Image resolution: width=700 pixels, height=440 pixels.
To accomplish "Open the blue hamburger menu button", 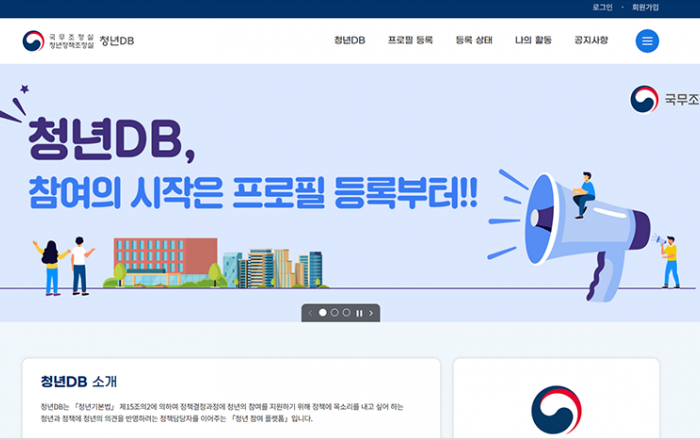I will click(x=647, y=41).
